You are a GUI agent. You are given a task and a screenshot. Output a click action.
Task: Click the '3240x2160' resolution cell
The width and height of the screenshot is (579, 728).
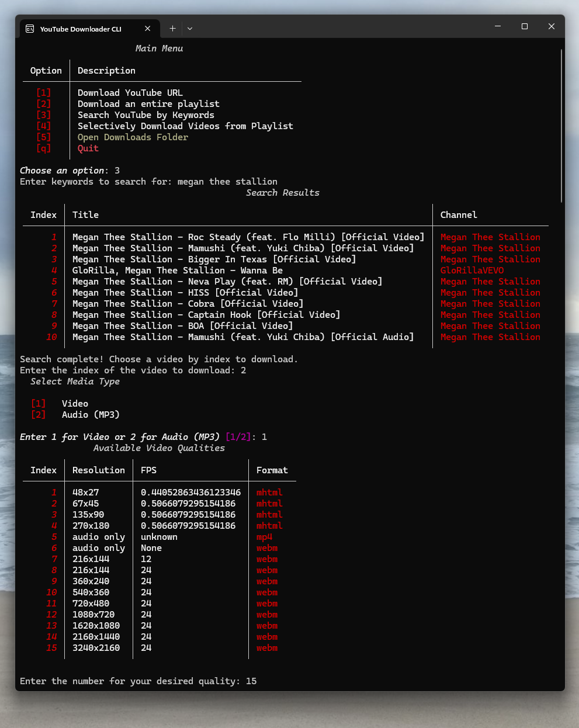tap(96, 648)
